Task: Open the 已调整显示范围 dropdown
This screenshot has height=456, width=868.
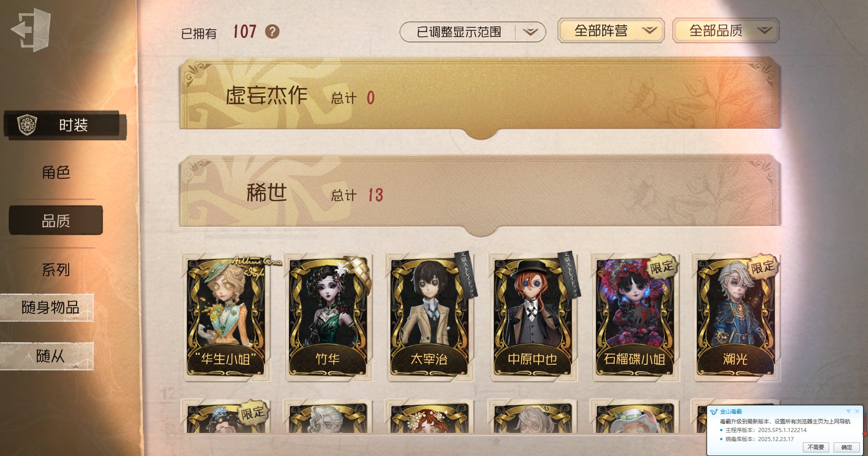Action: point(472,32)
